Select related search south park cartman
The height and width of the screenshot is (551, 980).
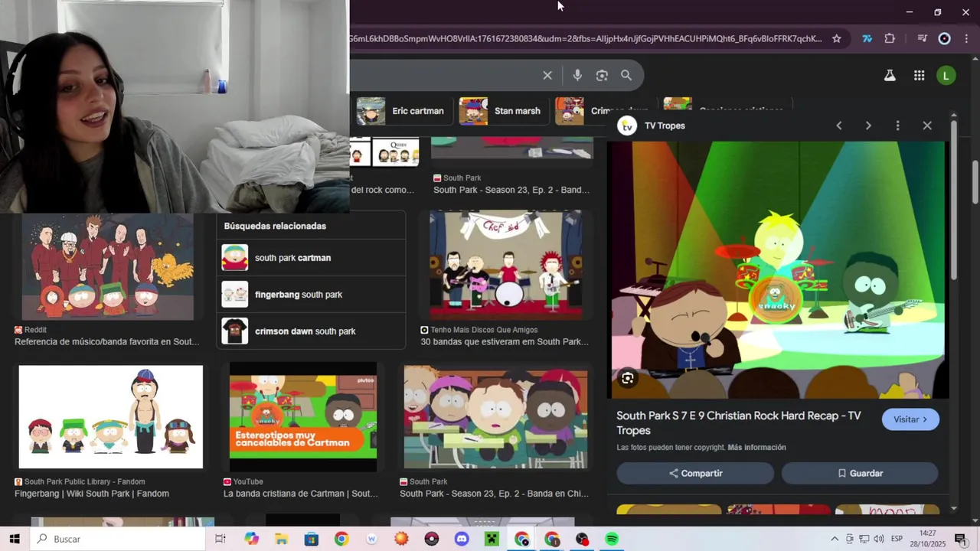tap(312, 258)
